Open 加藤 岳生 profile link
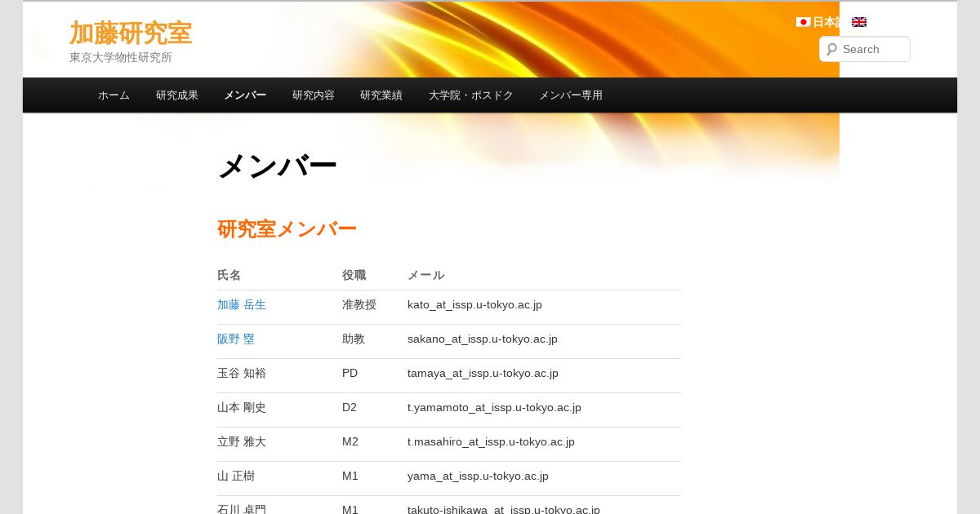 [242, 304]
